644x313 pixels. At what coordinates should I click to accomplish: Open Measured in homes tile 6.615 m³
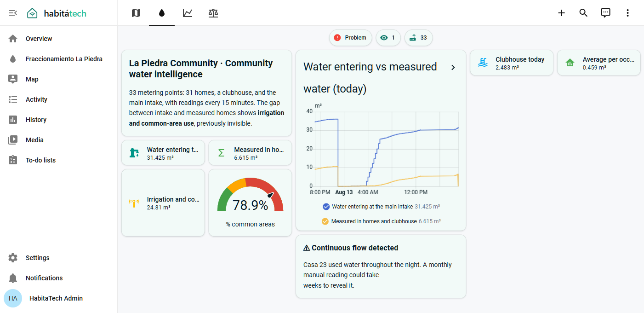pyautogui.click(x=250, y=153)
